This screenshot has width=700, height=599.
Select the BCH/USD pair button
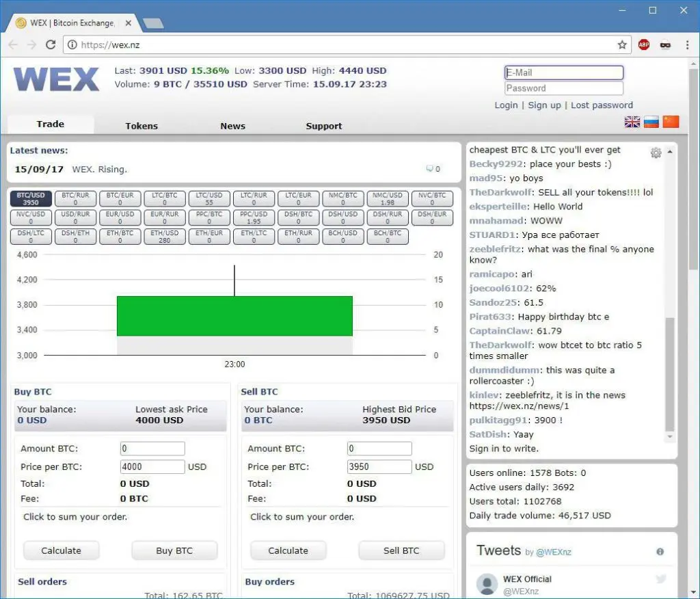tap(343, 237)
